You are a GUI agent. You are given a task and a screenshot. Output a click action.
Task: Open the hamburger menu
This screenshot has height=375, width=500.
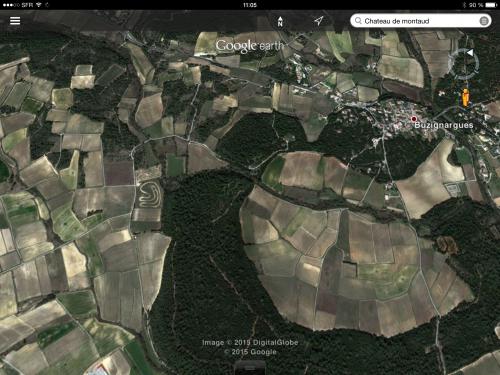[15, 21]
